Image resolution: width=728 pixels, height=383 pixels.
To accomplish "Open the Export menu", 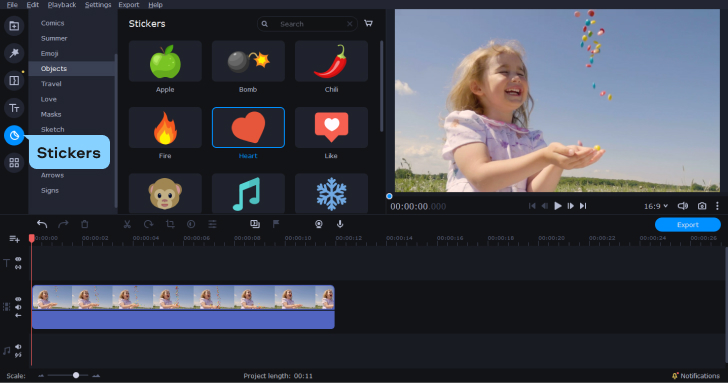I will click(129, 5).
